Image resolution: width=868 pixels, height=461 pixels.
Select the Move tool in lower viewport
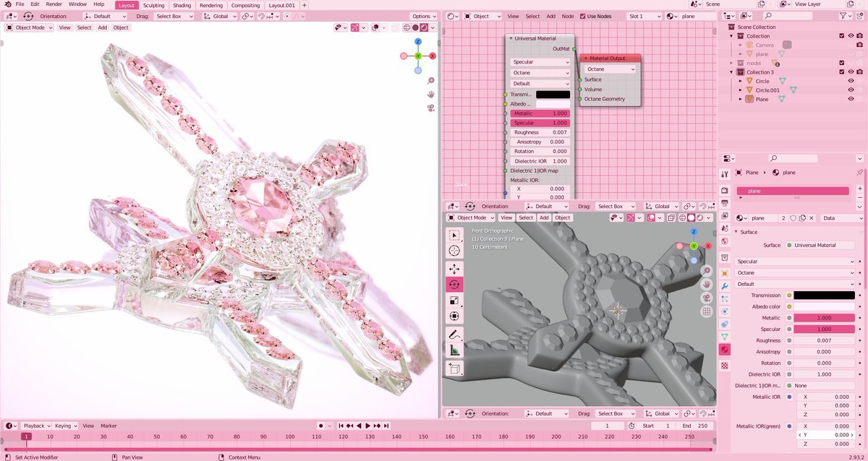[454, 269]
